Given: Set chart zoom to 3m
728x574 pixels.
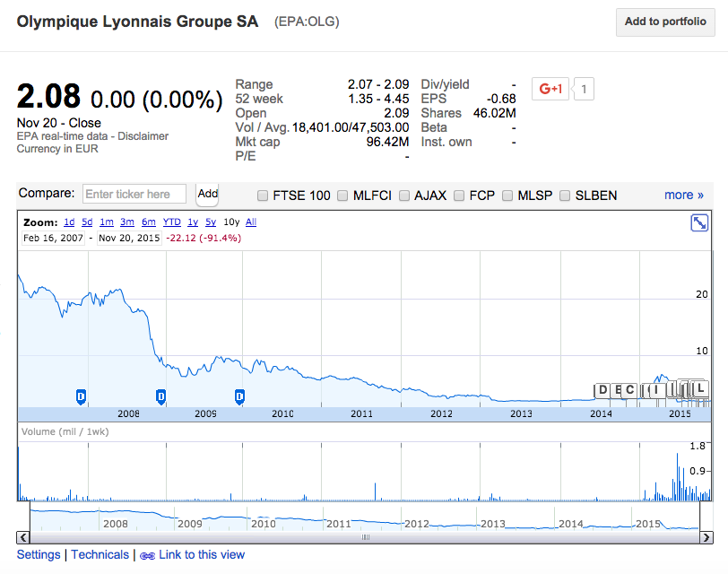Looking at the screenshot, I should 127,222.
